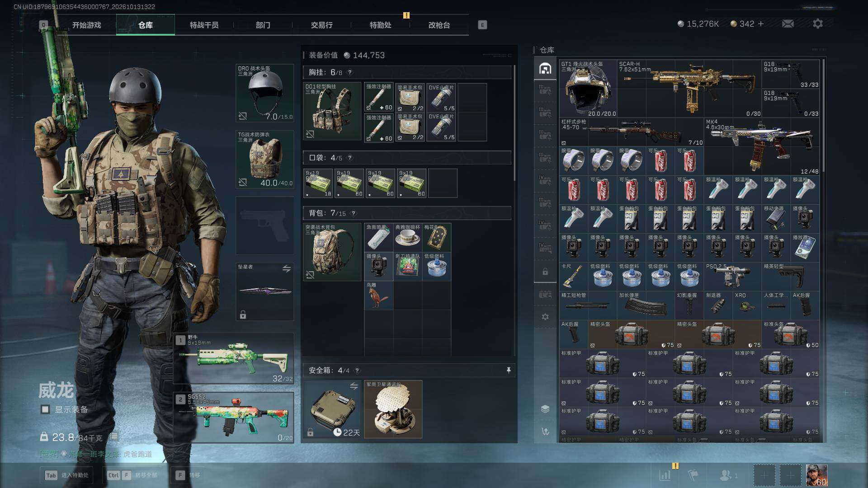Image resolution: width=868 pixels, height=488 pixels.
Task: Open the settings gear in top bar
Action: 817,23
